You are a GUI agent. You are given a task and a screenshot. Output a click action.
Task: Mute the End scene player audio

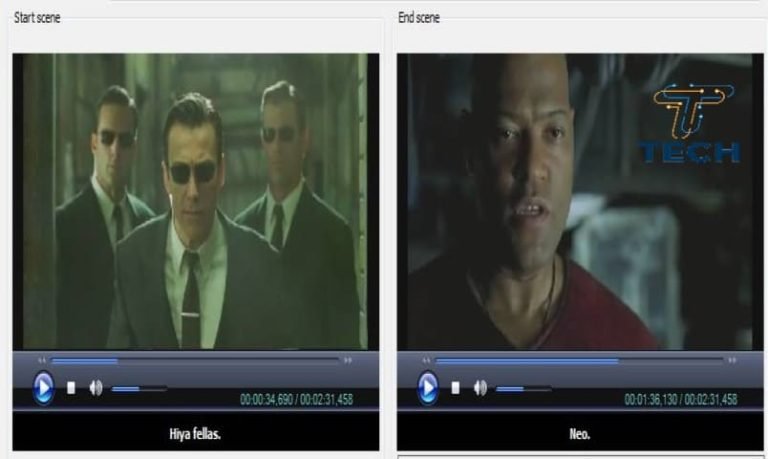tap(480, 388)
